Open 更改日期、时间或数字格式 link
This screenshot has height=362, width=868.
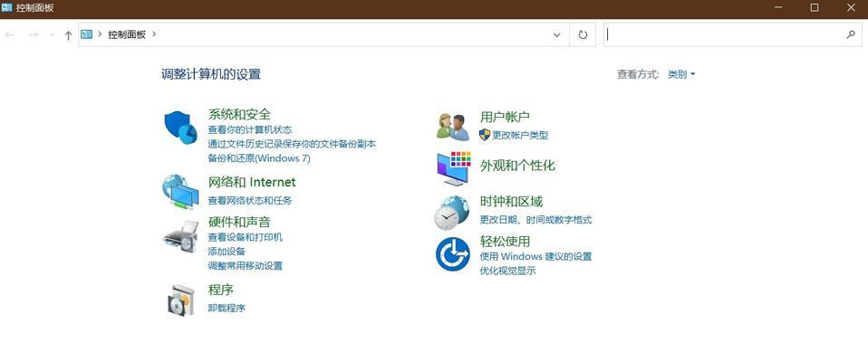coord(535,220)
